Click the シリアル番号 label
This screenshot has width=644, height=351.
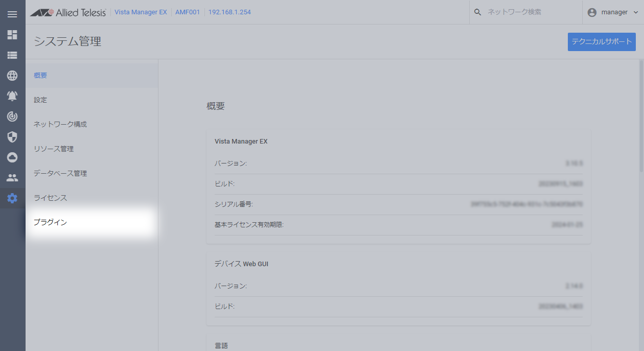(x=234, y=204)
